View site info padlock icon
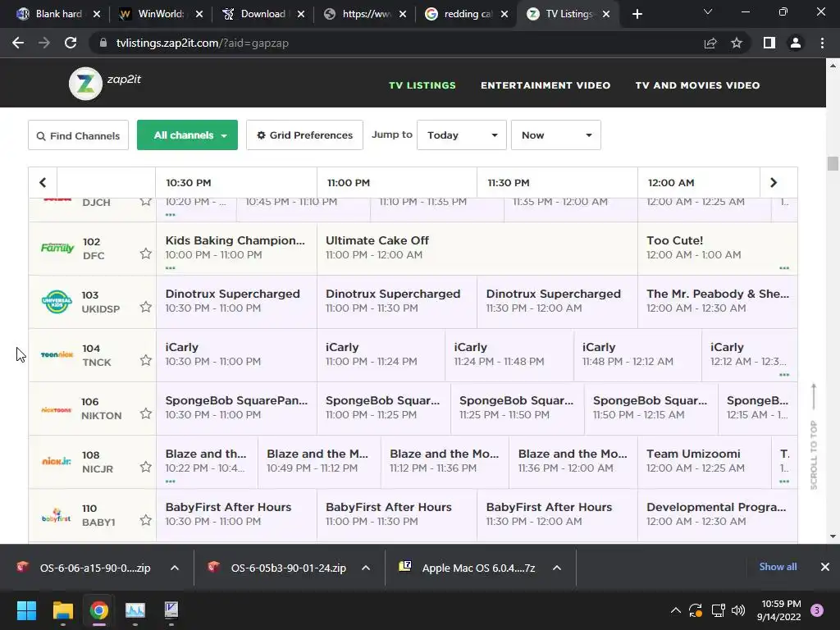The width and height of the screenshot is (840, 630). (103, 43)
